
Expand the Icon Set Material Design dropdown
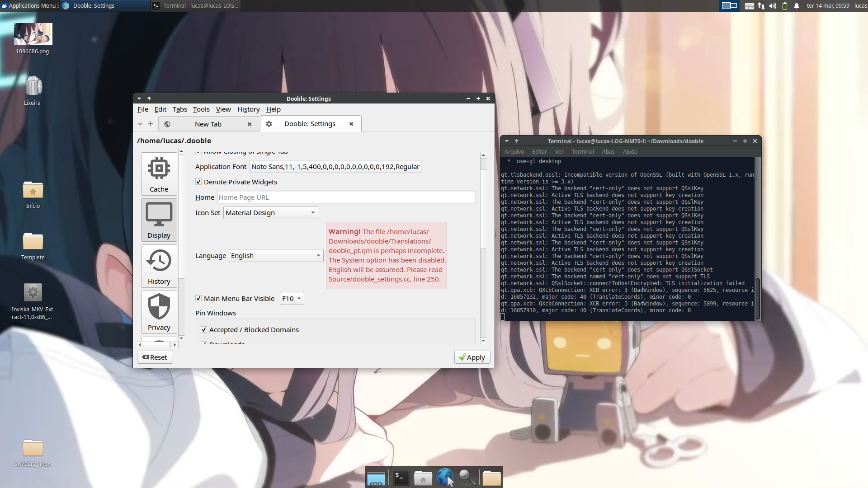tap(270, 213)
